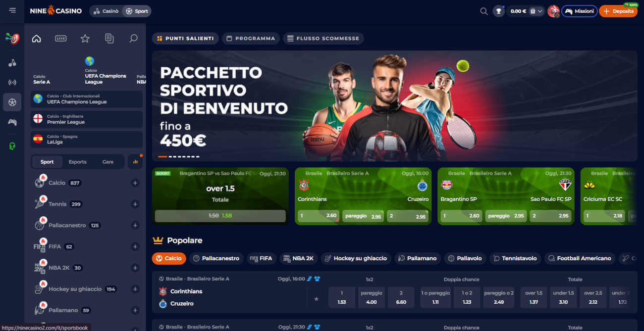644x331 pixels.
Task: Switch to Sport mode toggle
Action: [137, 11]
